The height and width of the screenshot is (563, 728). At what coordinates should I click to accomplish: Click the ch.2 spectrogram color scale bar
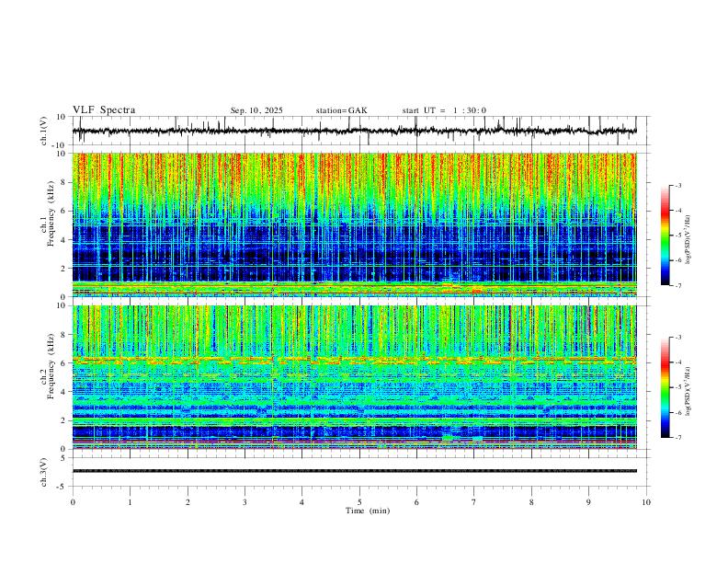click(665, 387)
